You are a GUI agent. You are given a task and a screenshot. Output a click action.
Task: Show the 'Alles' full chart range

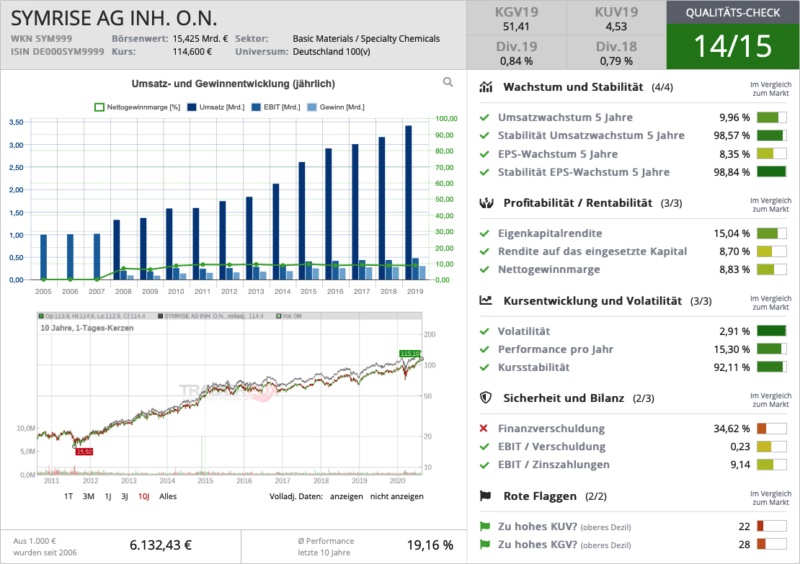pos(168,496)
